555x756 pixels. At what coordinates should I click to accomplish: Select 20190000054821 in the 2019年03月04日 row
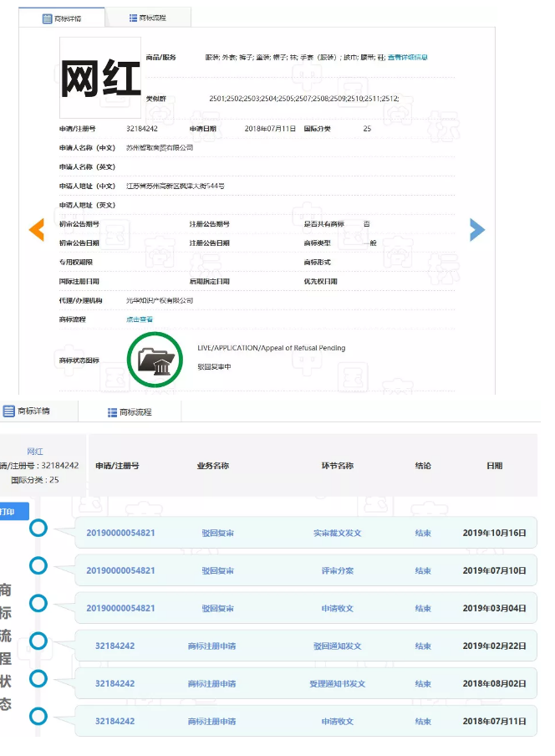point(120,608)
